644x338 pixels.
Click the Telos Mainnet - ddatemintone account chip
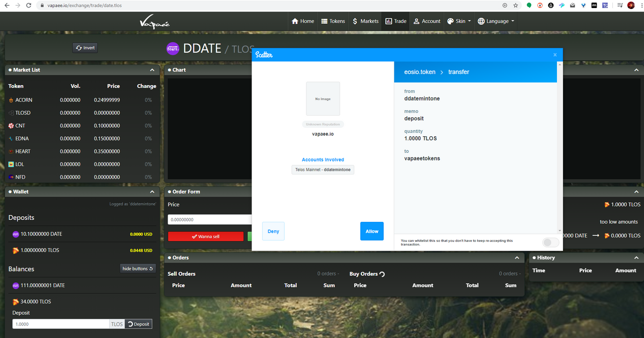pos(323,170)
